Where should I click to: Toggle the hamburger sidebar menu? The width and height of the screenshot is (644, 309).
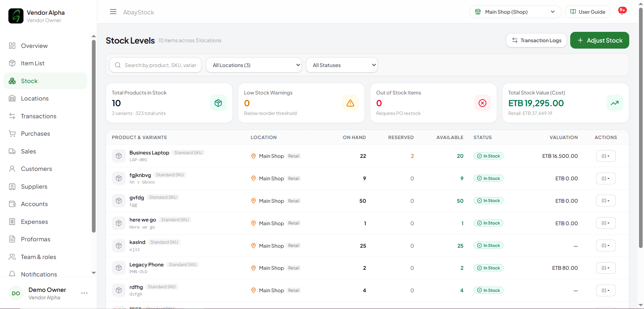[113, 12]
